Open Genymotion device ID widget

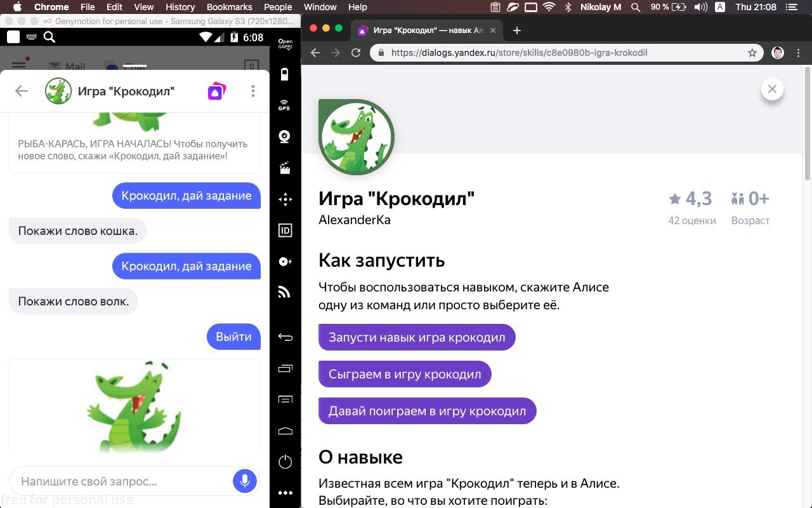coord(285,231)
